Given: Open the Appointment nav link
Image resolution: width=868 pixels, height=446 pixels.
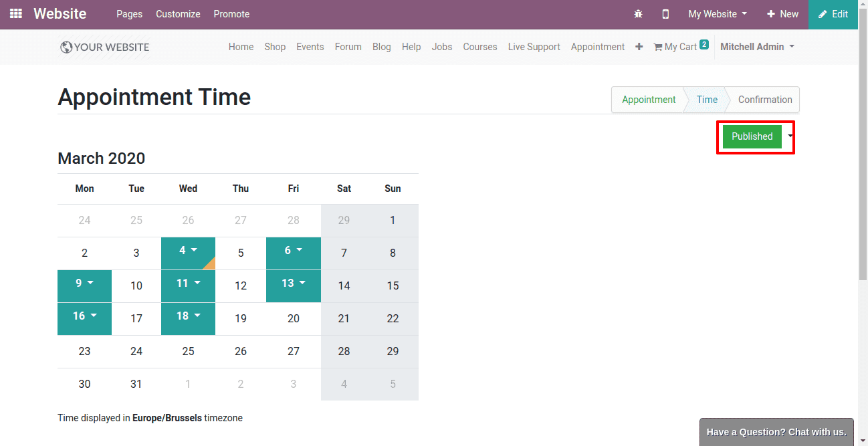Looking at the screenshot, I should pyautogui.click(x=598, y=47).
